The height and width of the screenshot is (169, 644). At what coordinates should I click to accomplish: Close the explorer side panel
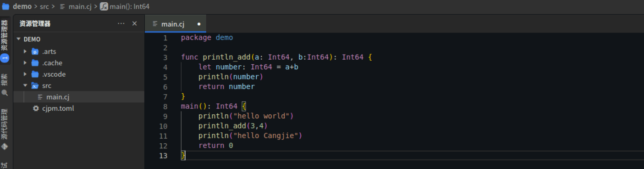tap(134, 23)
